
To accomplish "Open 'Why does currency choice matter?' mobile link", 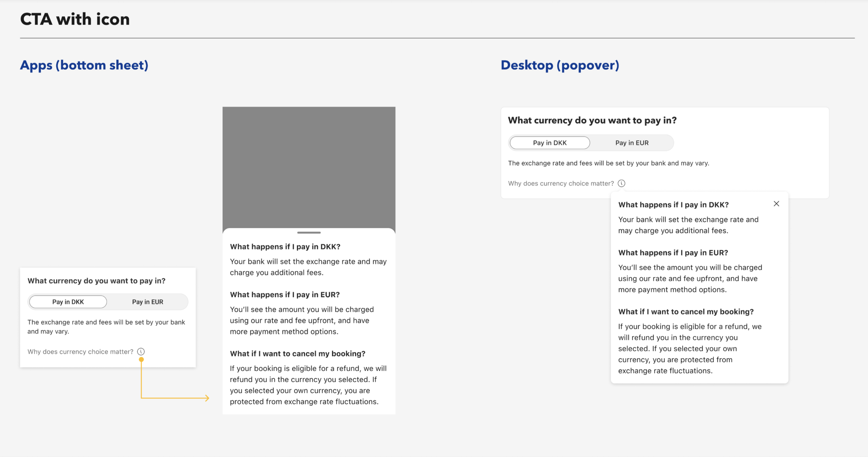I will (x=80, y=352).
